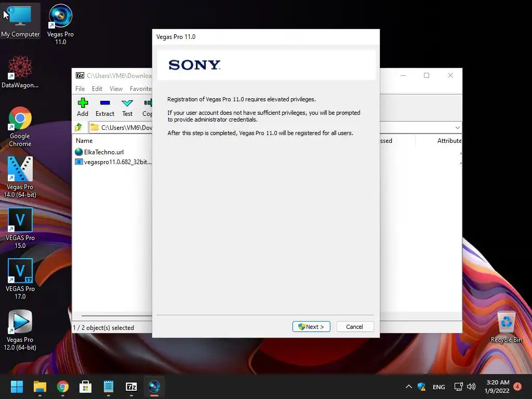
Task: Open the network tray icon
Action: pyautogui.click(x=458, y=387)
